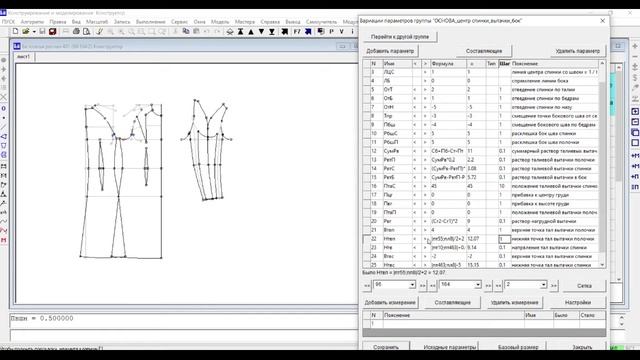This screenshot has width=640, height=360.
Task: Click the P toolbar icon
Action: (x=331, y=31)
